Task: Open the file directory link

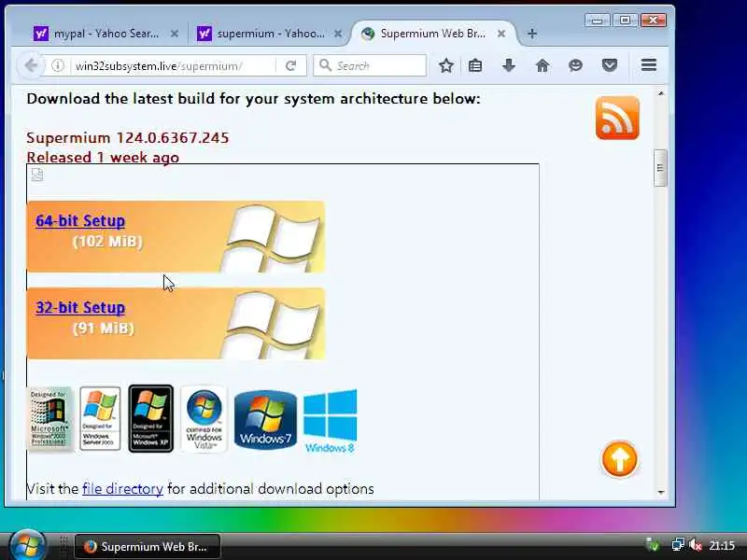Action: [122, 488]
